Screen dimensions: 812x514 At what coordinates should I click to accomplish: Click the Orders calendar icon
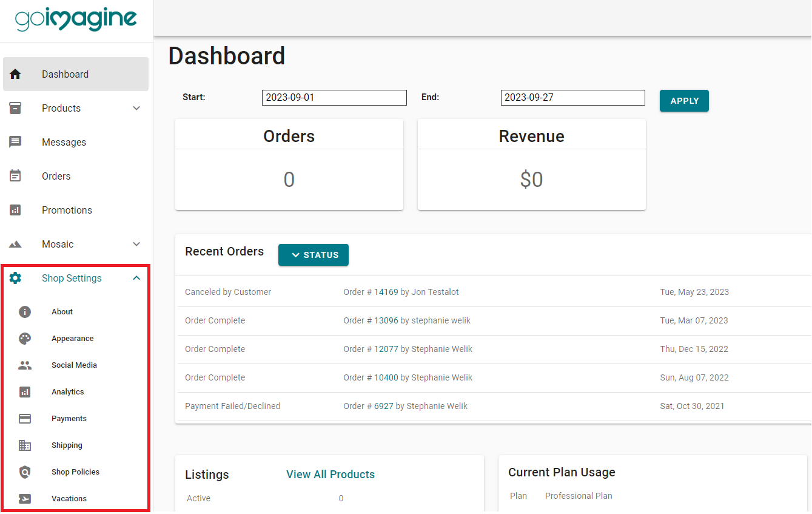coord(15,175)
